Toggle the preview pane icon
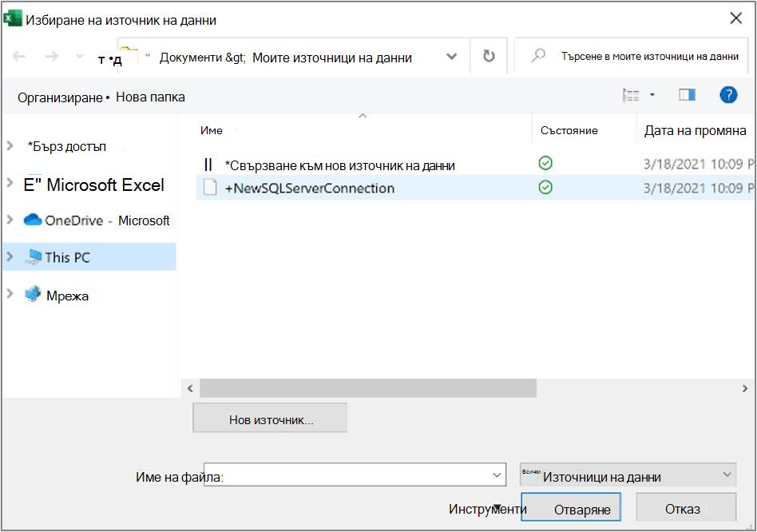Viewport: 757px width, 532px height. 687,94
